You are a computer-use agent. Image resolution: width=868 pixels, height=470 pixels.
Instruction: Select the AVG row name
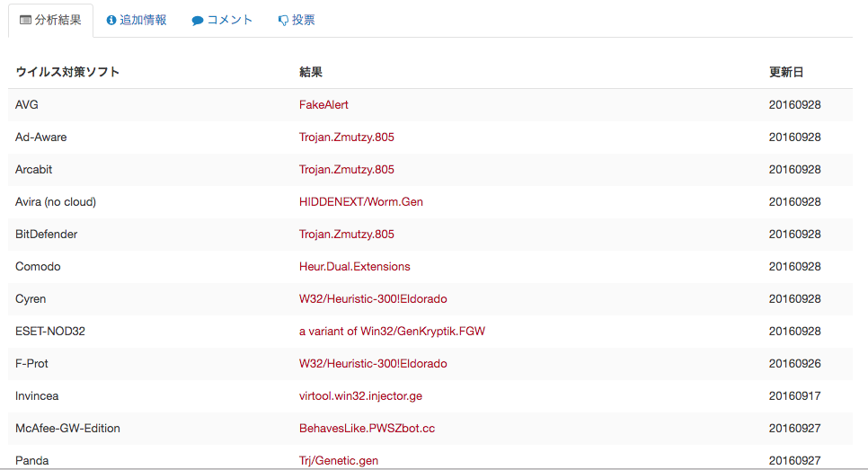(x=27, y=104)
